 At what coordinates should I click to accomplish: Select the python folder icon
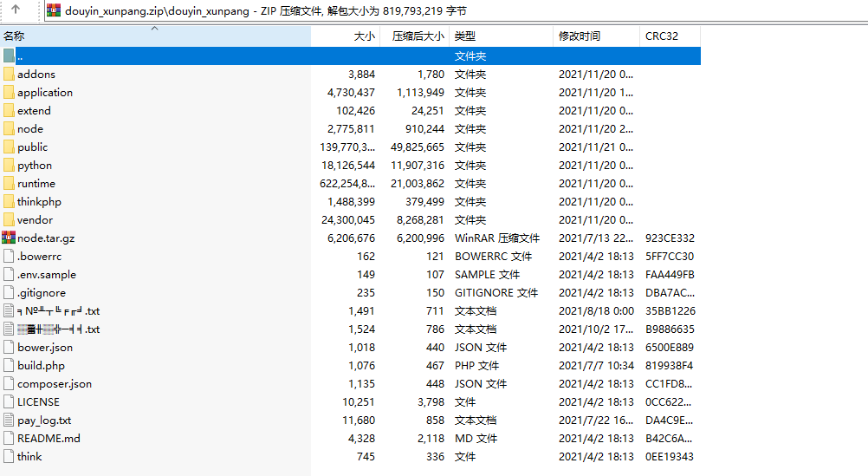pyautogui.click(x=9, y=165)
